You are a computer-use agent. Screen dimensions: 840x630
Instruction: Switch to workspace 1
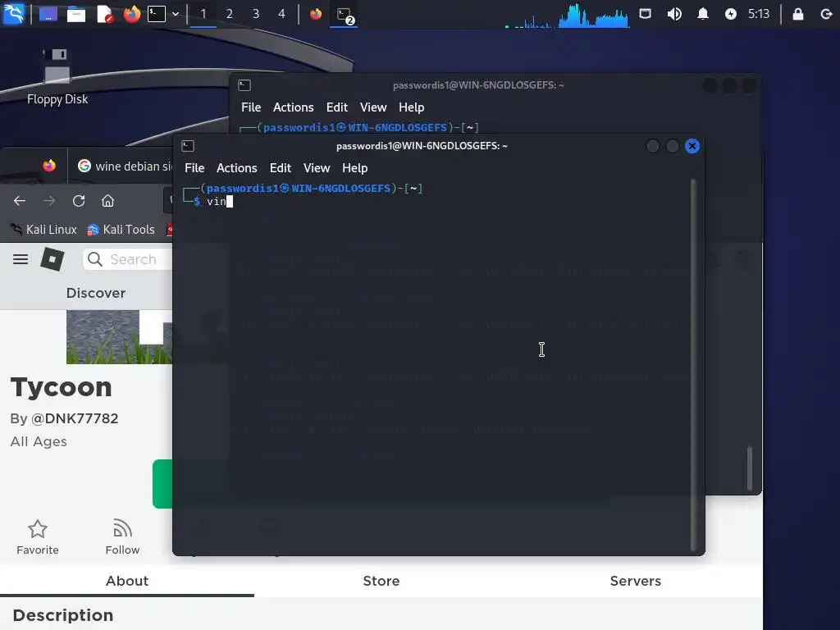coord(203,14)
